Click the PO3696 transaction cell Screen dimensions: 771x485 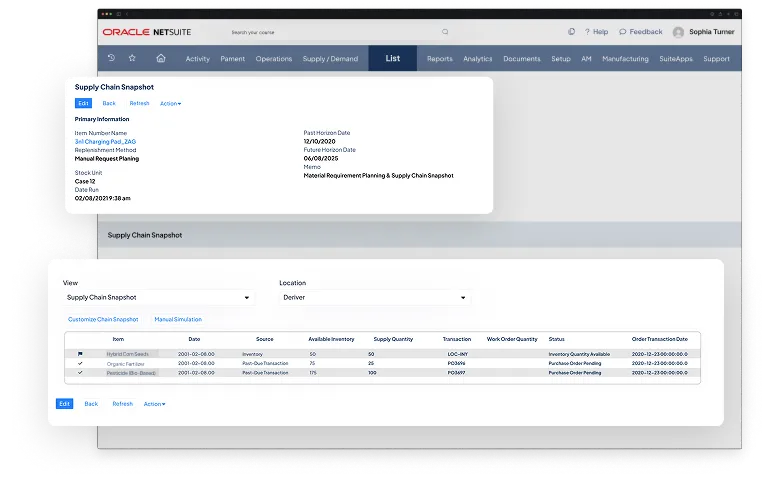click(456, 364)
